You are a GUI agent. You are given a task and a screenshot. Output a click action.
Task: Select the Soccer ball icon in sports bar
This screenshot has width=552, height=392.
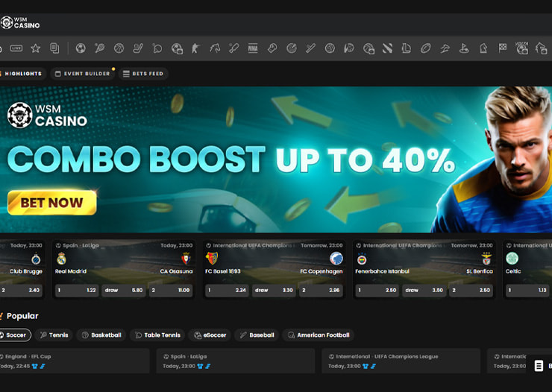click(81, 48)
